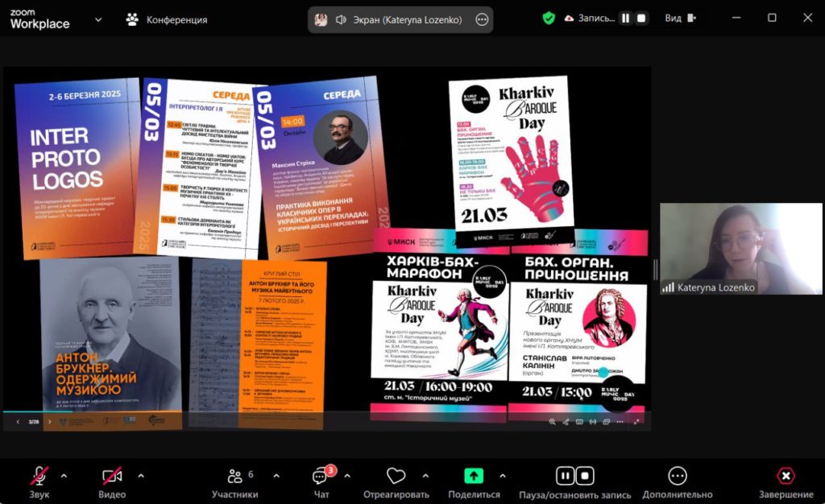Image resolution: width=825 pixels, height=504 pixels.
Task: Open the Чат panel with 3 unread
Action: coord(321,481)
